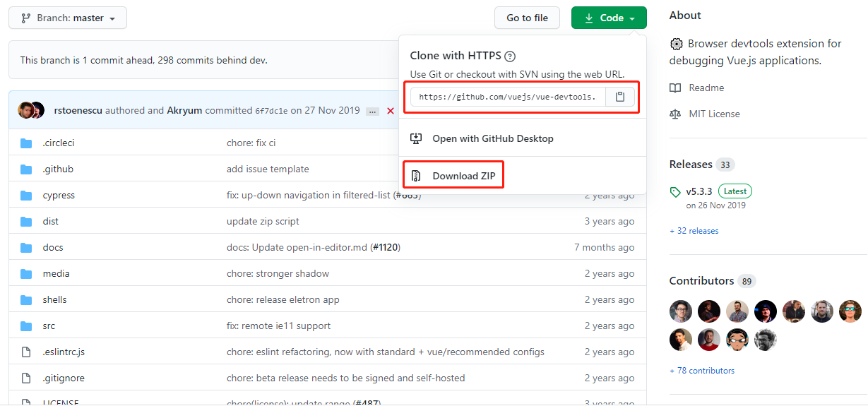868x406 pixels.
Task: Click the folder icon next to media
Action: click(x=27, y=273)
